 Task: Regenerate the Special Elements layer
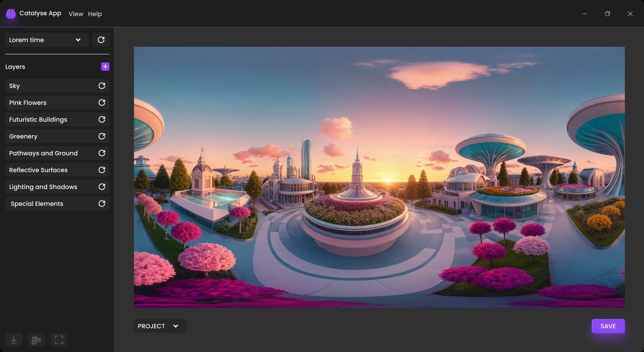(102, 204)
